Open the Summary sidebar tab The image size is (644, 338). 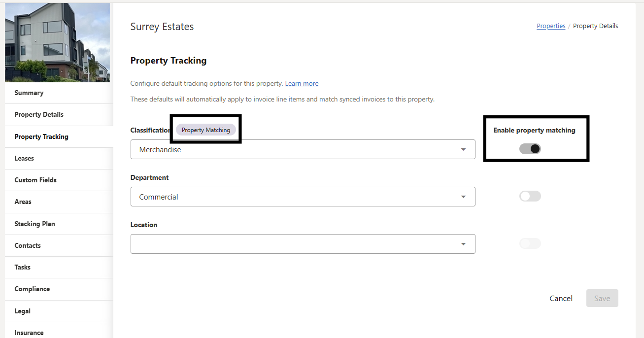point(29,93)
